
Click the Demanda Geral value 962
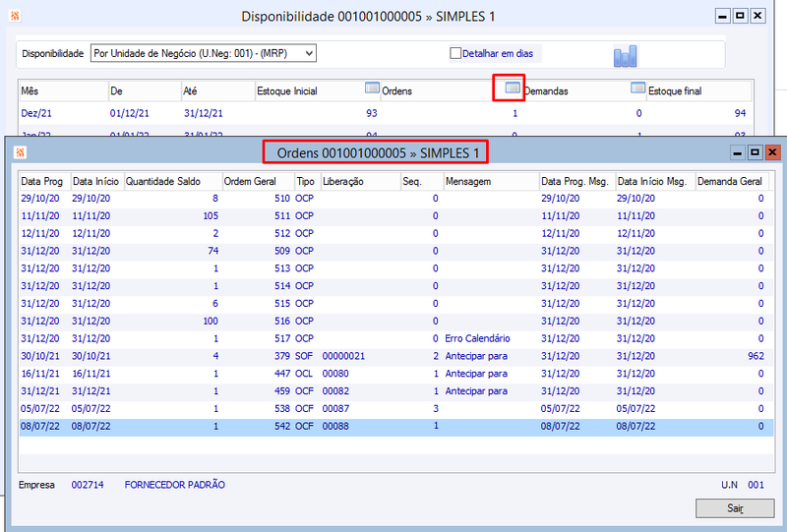tap(756, 356)
